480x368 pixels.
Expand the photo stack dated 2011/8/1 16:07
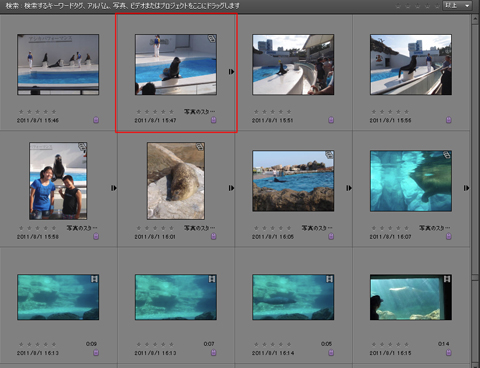point(466,188)
